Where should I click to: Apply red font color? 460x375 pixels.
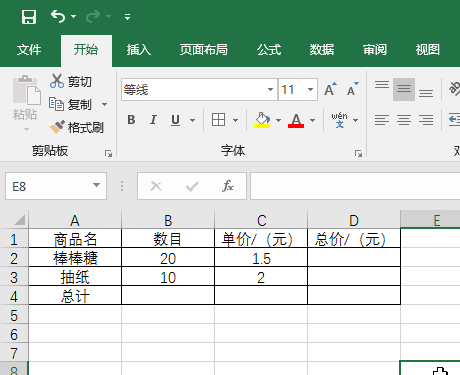tap(296, 120)
